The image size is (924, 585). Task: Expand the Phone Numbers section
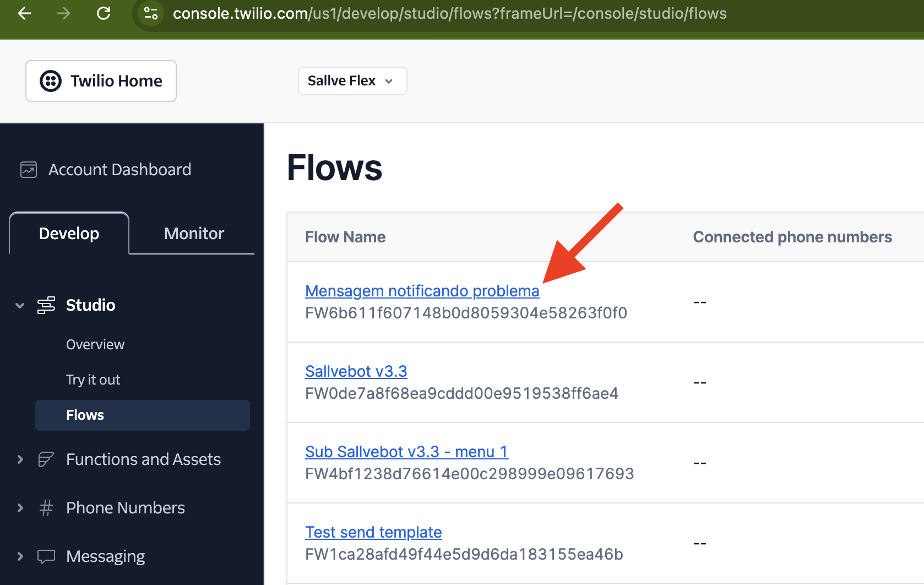(20, 508)
